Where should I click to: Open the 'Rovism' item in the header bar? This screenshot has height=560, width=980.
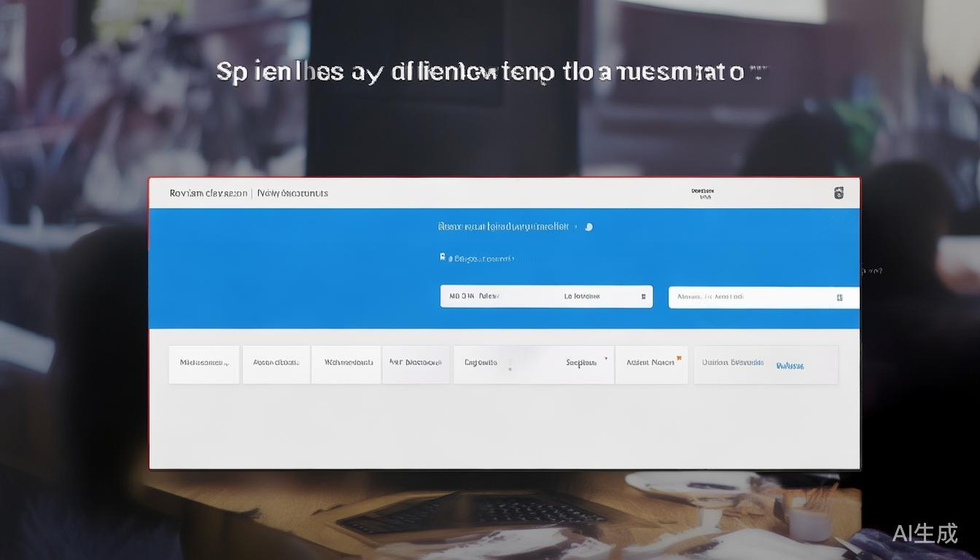tap(208, 193)
